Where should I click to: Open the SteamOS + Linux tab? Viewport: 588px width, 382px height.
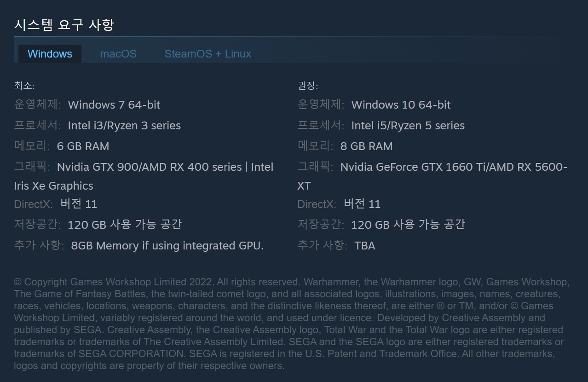click(x=208, y=54)
